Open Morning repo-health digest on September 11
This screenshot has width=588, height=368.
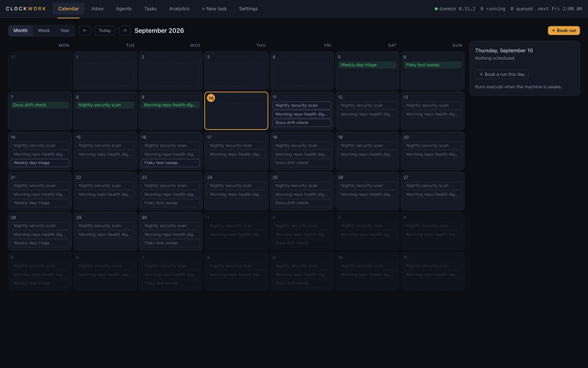point(302,114)
